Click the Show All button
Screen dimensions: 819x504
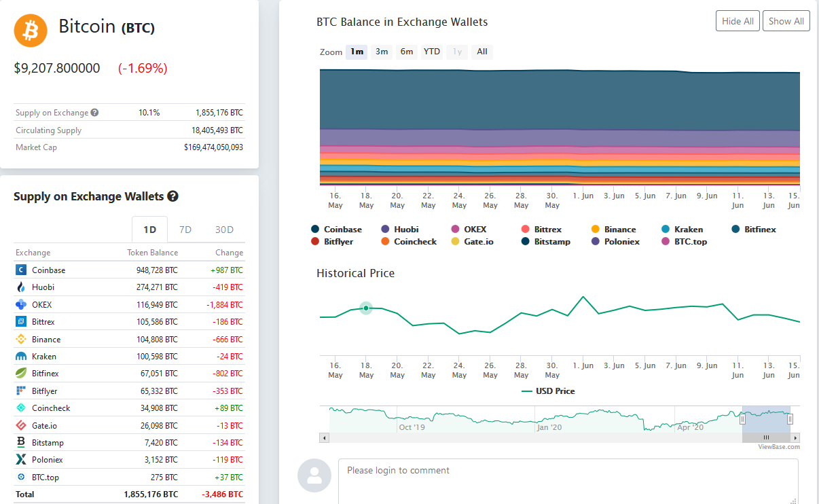(x=786, y=21)
